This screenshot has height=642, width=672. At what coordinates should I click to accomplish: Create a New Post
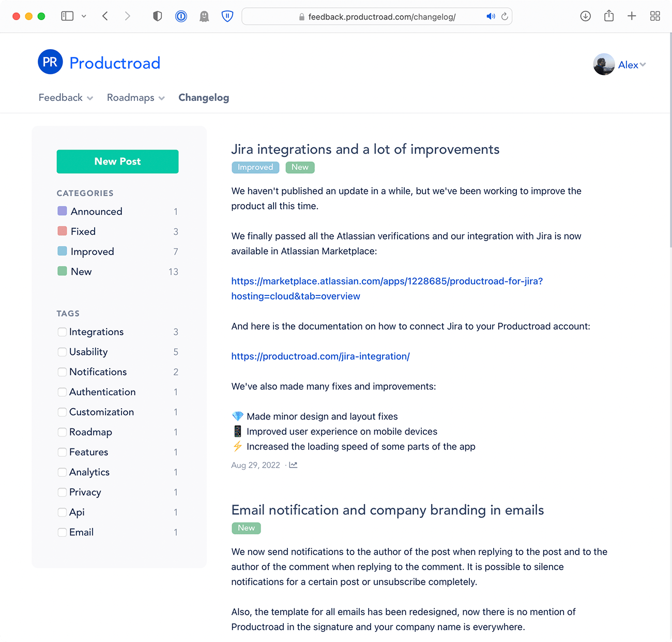click(117, 161)
